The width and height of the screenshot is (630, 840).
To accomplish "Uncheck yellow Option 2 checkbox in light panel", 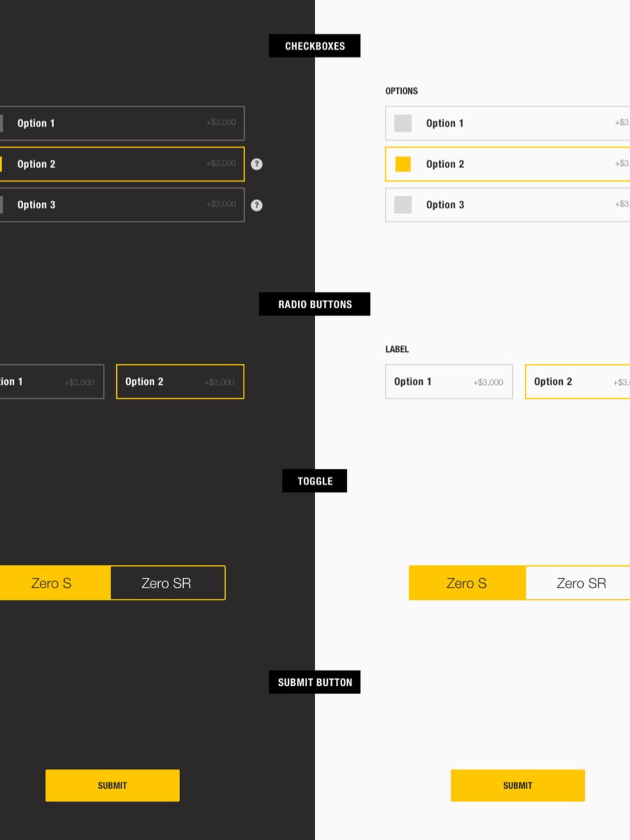I will pos(403,164).
